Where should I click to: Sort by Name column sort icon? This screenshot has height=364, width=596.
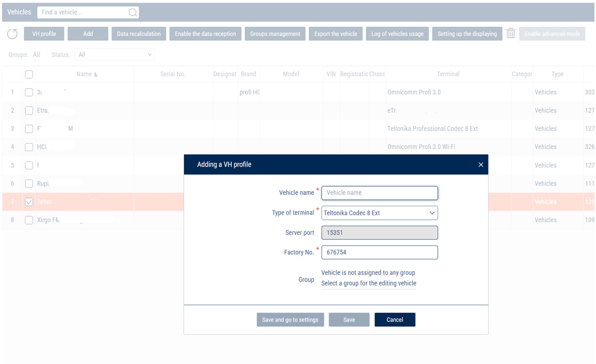point(96,74)
